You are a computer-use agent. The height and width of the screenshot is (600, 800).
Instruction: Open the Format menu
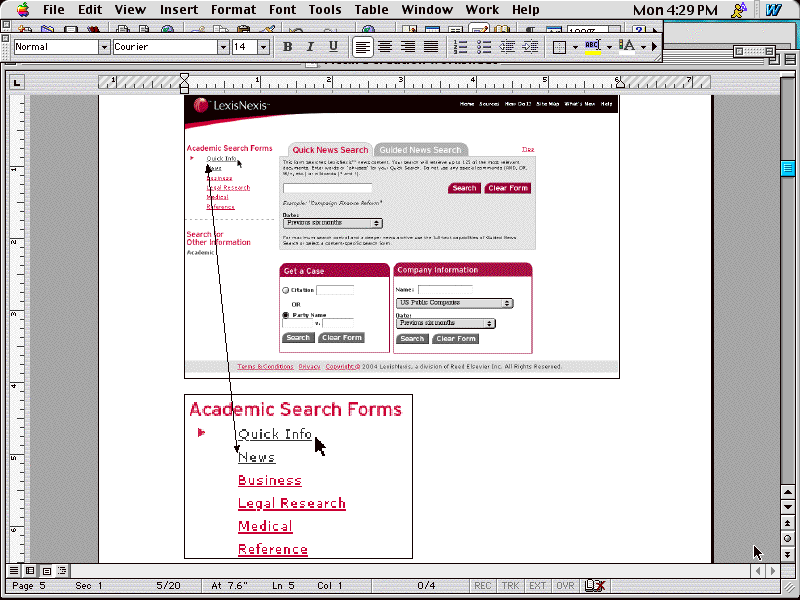tap(233, 10)
